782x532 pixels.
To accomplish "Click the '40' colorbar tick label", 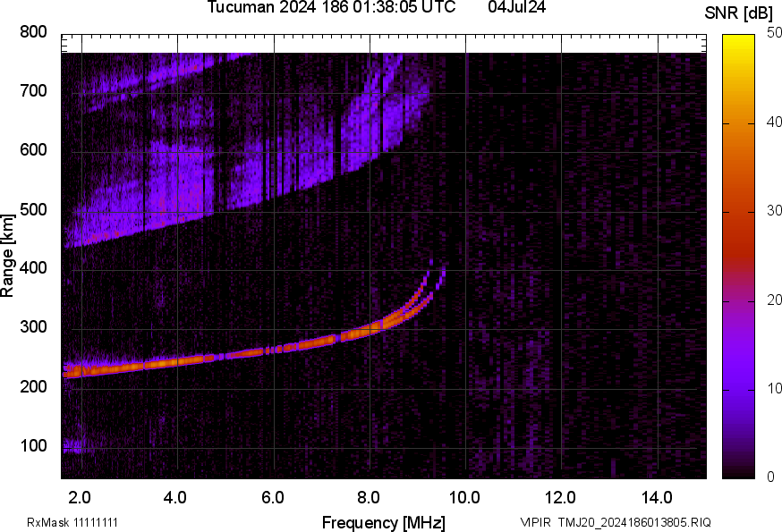I will [x=774, y=122].
